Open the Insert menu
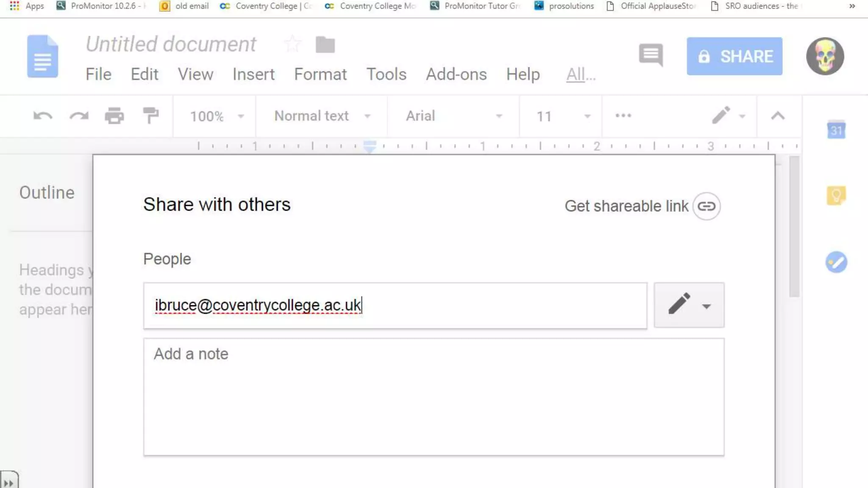The width and height of the screenshot is (868, 488). pos(253,75)
